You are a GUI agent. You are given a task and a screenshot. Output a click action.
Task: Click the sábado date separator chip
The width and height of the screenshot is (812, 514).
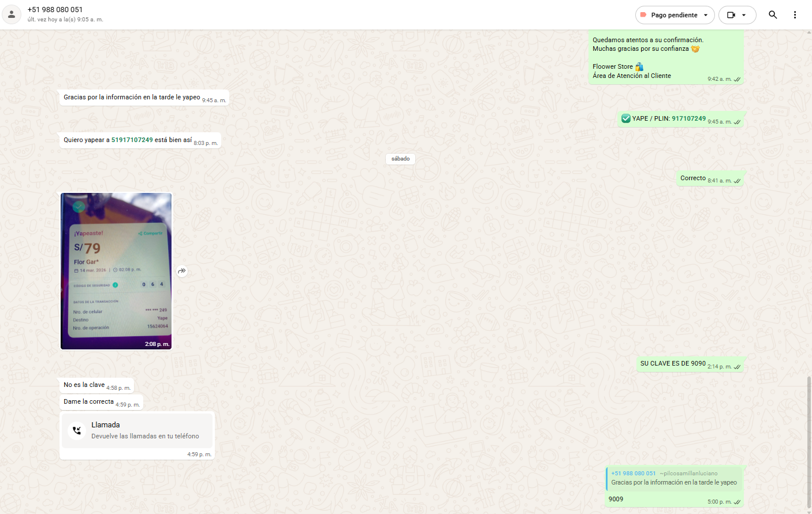400,159
